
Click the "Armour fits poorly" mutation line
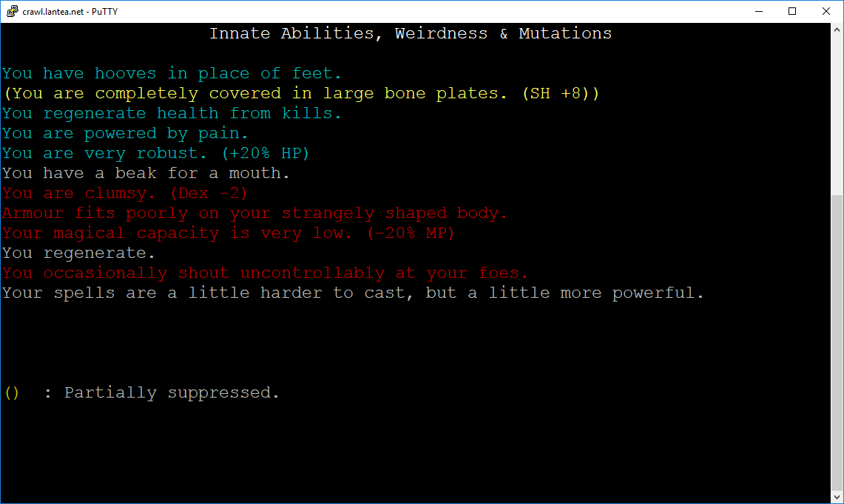(254, 213)
